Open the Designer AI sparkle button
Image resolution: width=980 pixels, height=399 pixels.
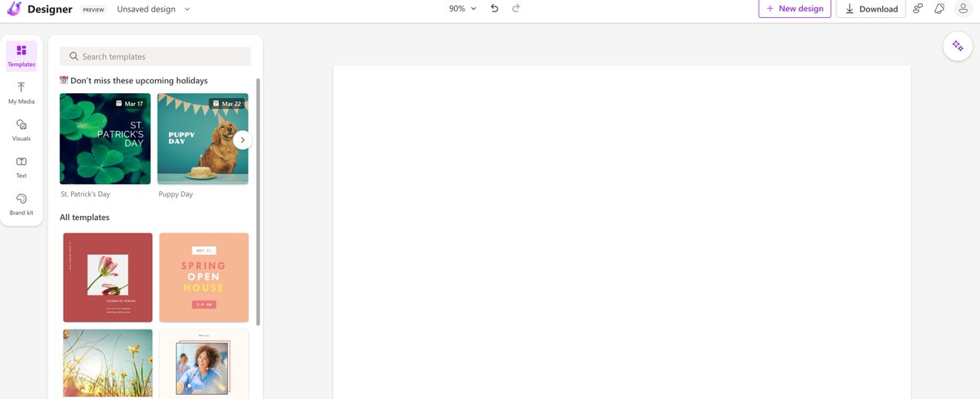tap(957, 47)
